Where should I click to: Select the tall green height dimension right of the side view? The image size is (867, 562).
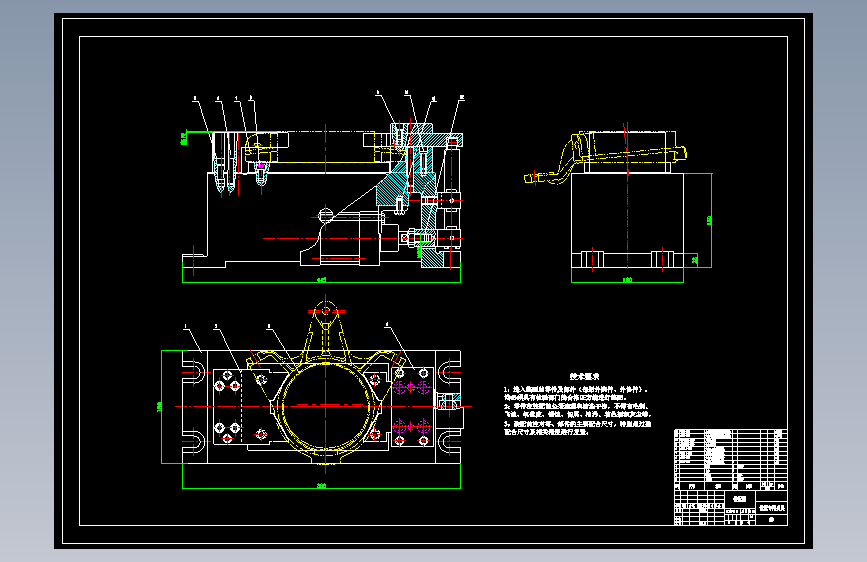[710, 220]
